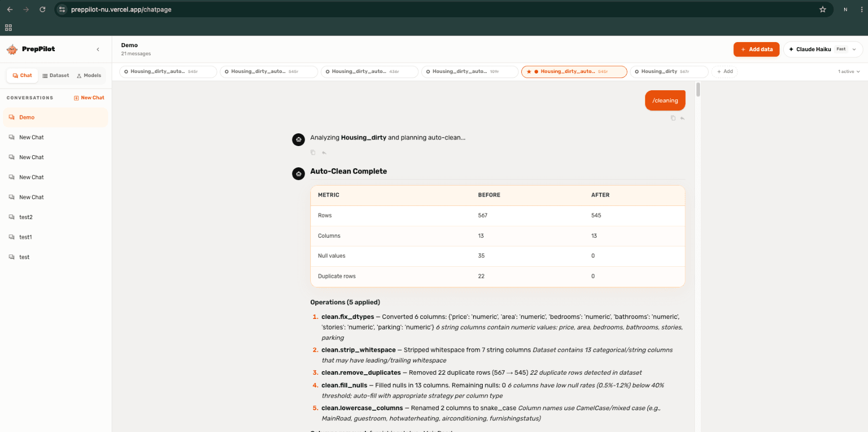Screen dimensions: 868x432
Task: Click the METRIC column header
Action: click(328, 195)
